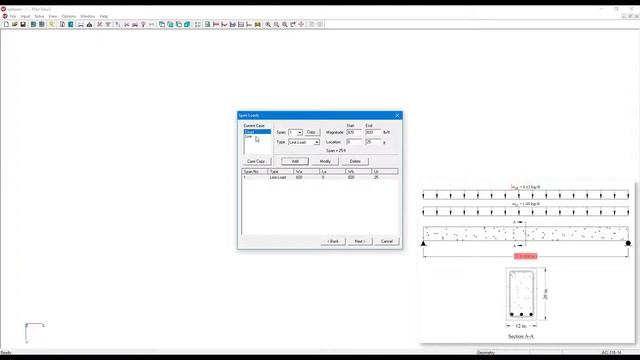This screenshot has height=360, width=640.
Task: Click the Back button in dialog
Action: click(333, 241)
